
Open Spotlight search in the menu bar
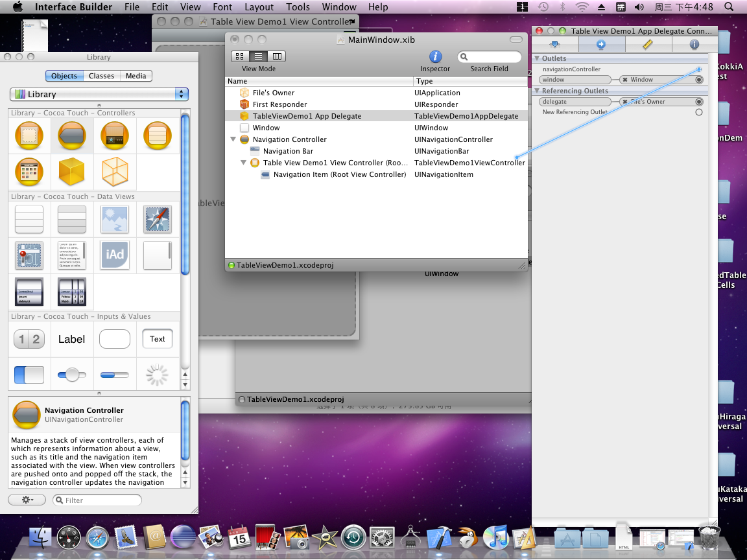click(x=729, y=6)
